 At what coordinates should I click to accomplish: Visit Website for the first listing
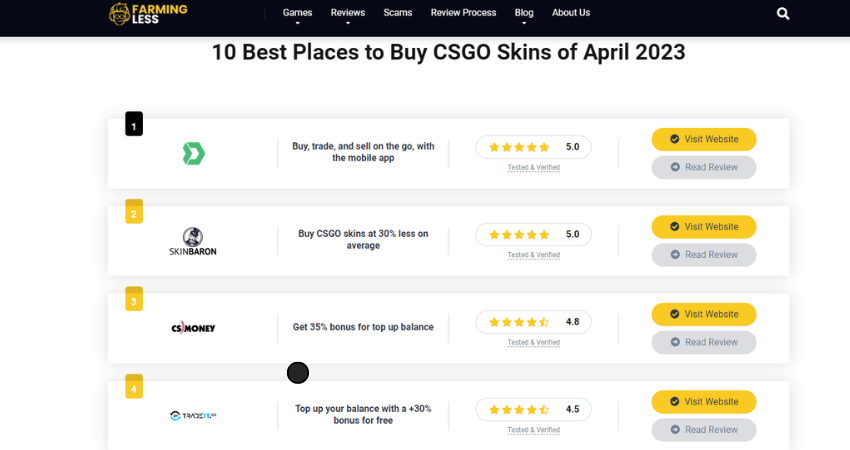[704, 139]
